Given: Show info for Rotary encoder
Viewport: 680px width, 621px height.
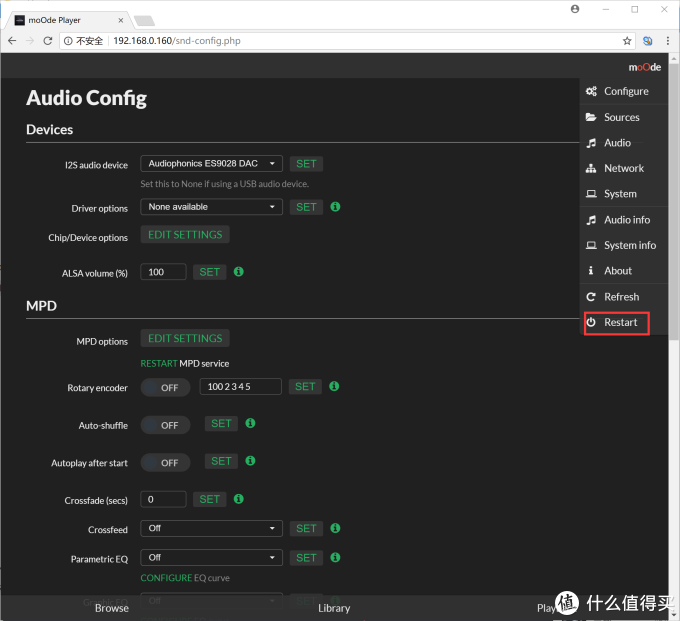Looking at the screenshot, I should coord(334,386).
